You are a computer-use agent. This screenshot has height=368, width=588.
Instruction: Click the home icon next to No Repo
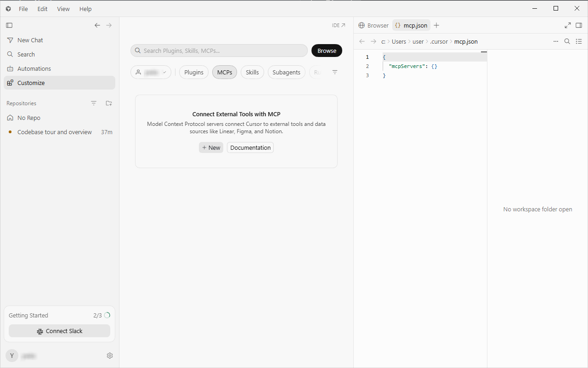(10, 118)
